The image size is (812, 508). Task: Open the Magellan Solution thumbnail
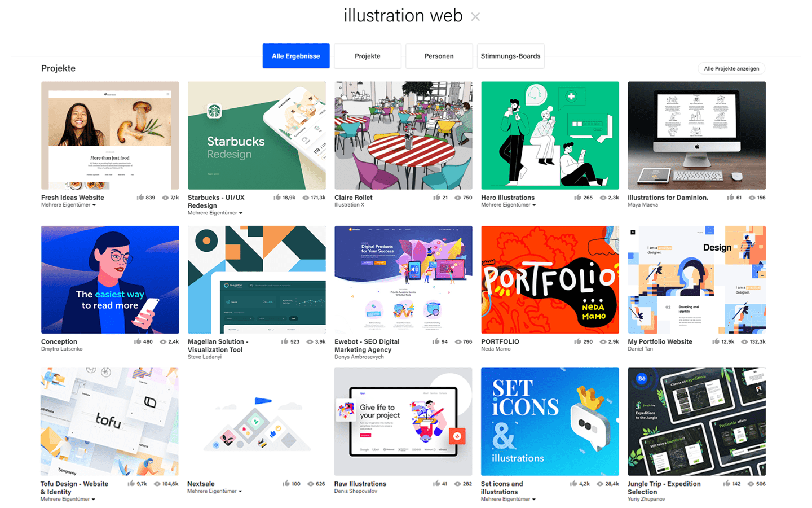257,279
